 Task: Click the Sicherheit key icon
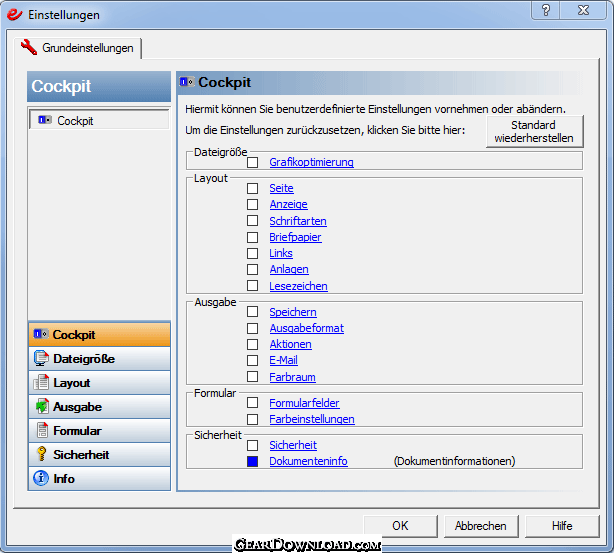click(41, 454)
